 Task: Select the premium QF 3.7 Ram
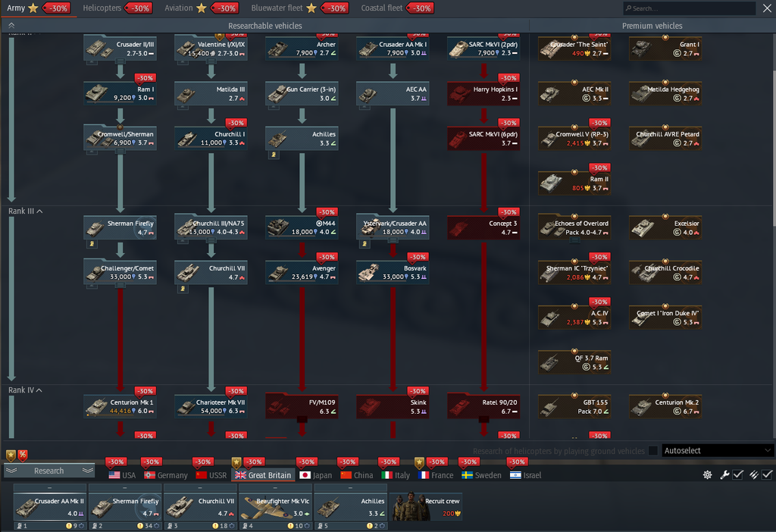point(574,361)
